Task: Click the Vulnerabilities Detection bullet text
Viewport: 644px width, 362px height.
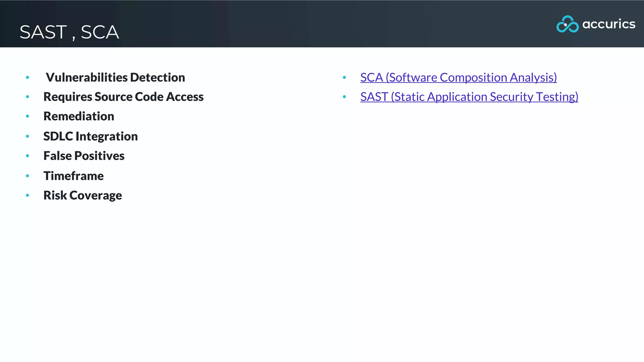Action: pyautogui.click(x=115, y=77)
